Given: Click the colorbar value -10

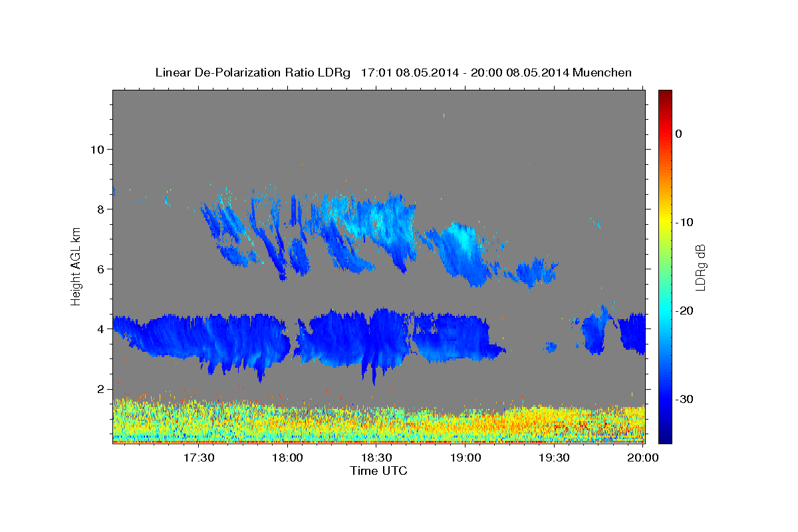Looking at the screenshot, I should click(x=685, y=222).
